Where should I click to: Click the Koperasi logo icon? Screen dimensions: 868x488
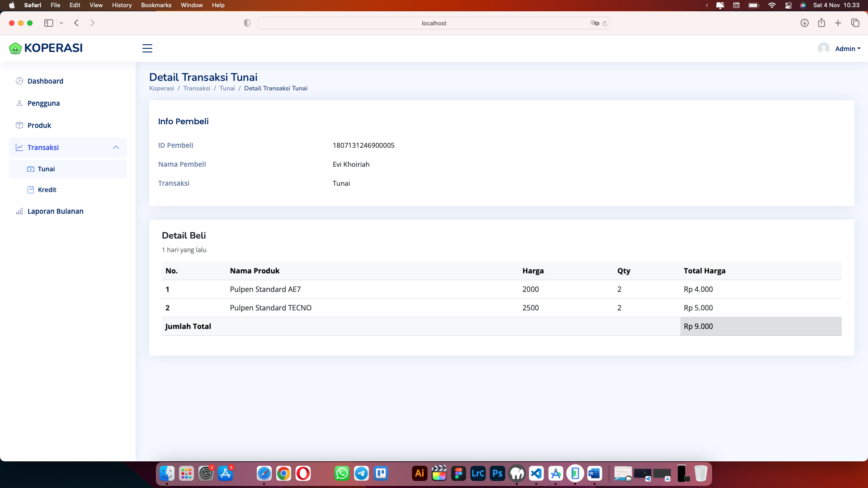click(15, 48)
